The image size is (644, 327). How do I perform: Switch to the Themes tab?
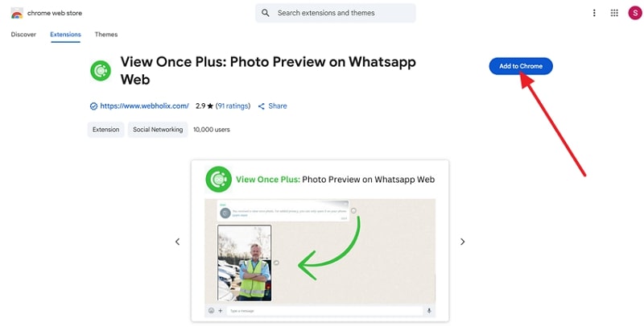point(106,35)
